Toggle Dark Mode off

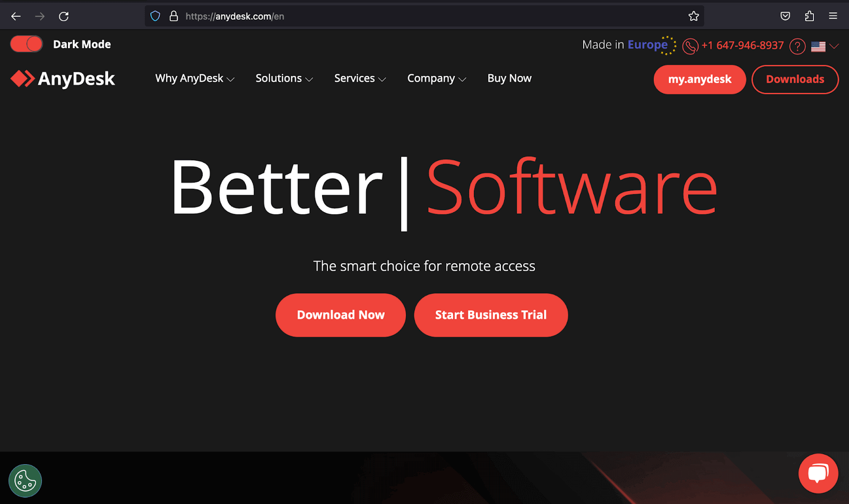click(x=26, y=44)
